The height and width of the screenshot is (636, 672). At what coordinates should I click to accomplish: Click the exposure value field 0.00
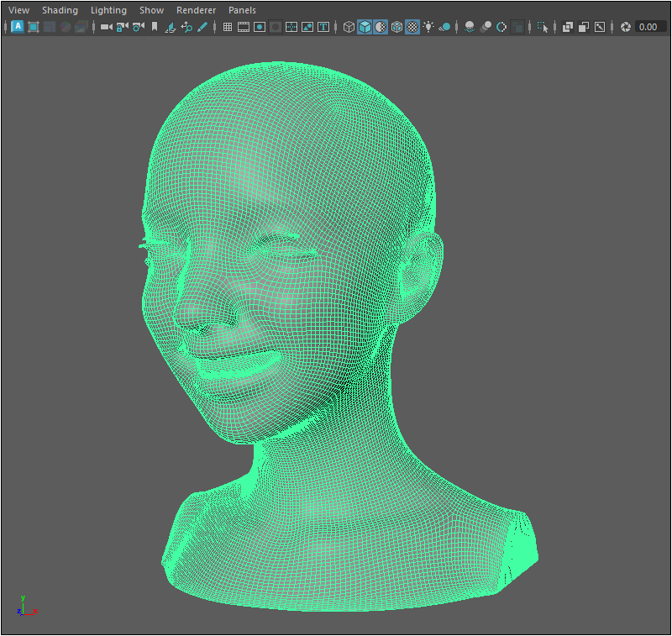pyautogui.click(x=648, y=27)
